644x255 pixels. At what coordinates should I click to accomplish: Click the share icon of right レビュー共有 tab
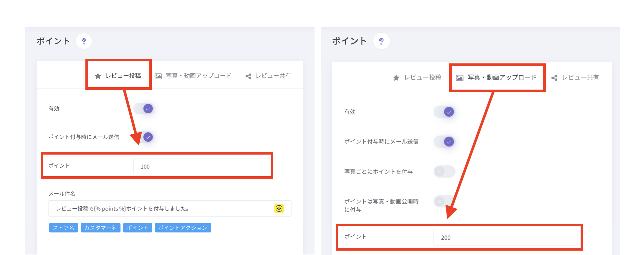tap(554, 78)
